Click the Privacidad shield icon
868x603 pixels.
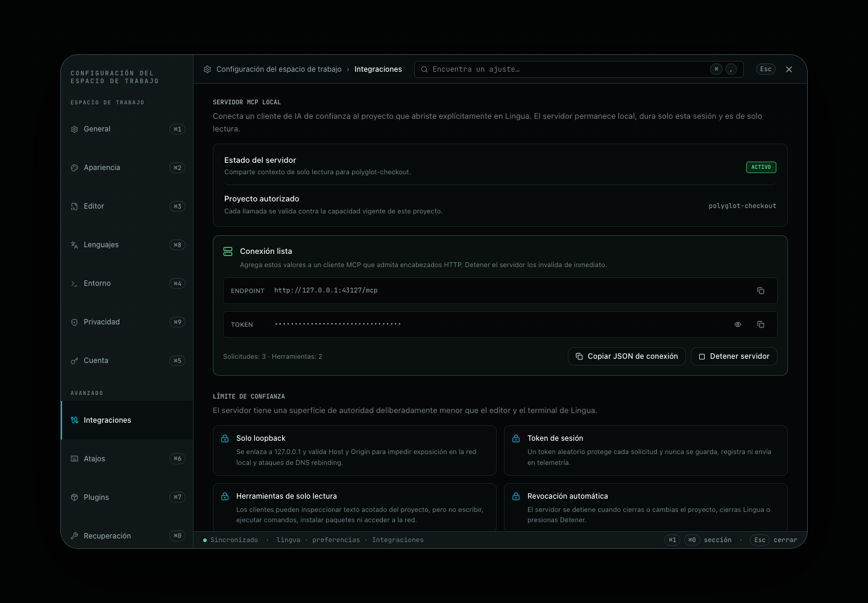pyautogui.click(x=74, y=322)
